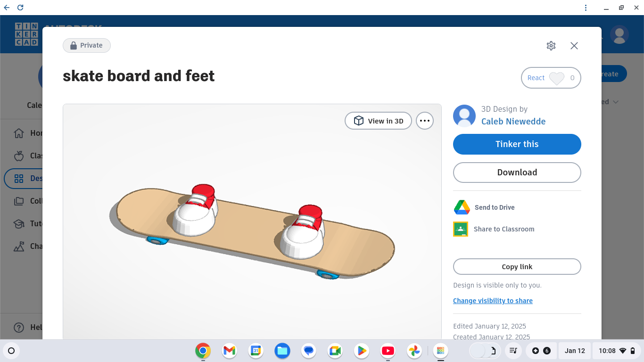Reload the page
This screenshot has height=362, width=644.
(x=20, y=8)
